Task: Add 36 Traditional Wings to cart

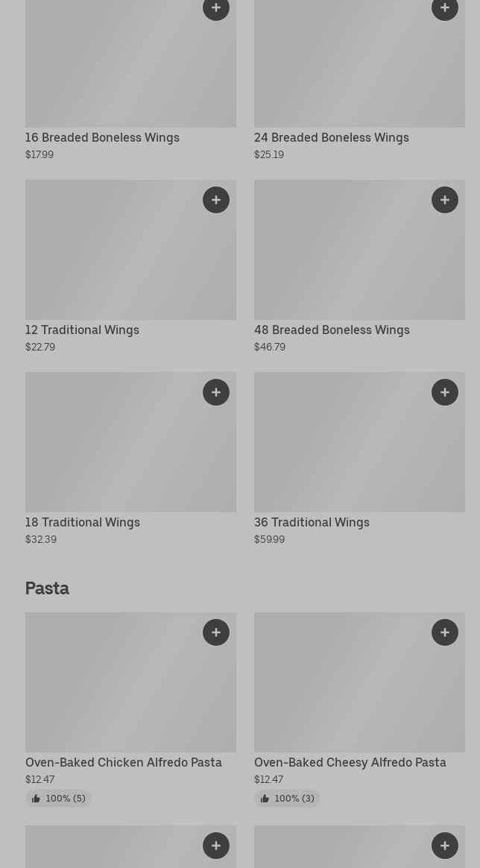Action: click(x=445, y=392)
